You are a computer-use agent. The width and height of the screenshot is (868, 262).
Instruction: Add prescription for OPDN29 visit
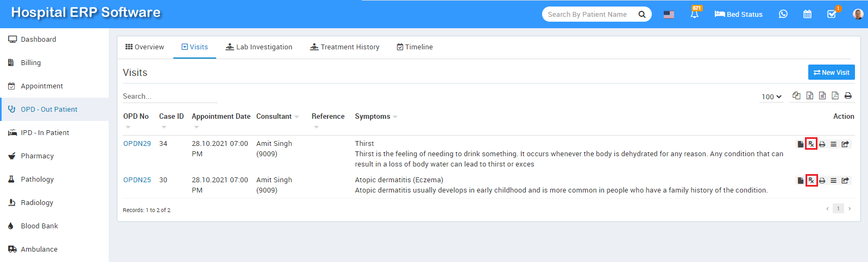811,144
